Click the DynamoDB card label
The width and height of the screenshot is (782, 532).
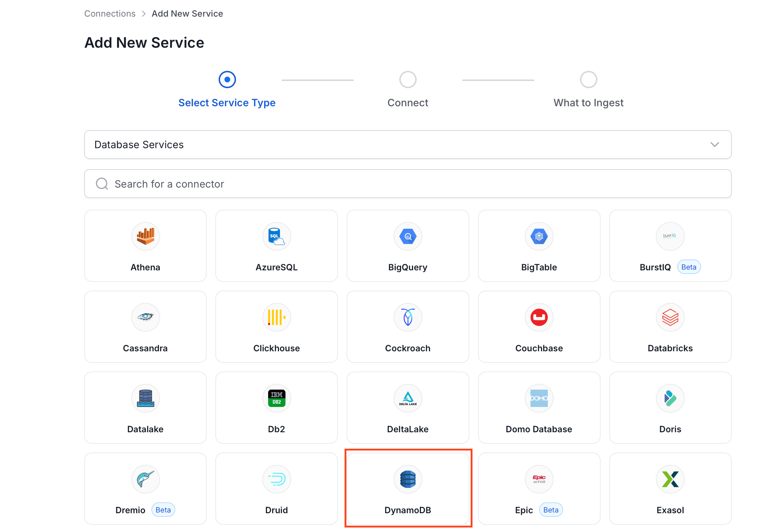pyautogui.click(x=408, y=510)
